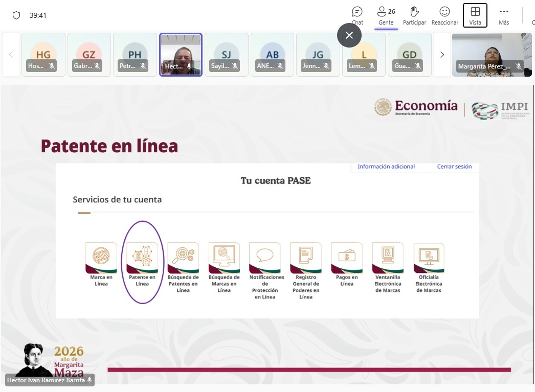Select the PH Petr... participant tile
Viewport: 535px width, 392px height.
point(135,55)
